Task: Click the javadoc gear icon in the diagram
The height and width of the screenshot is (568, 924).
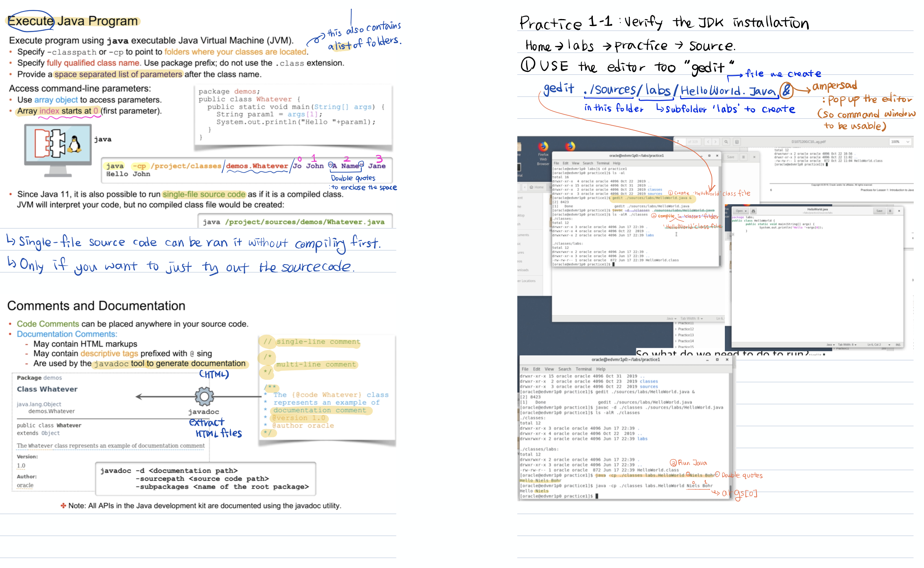Action: 204,397
